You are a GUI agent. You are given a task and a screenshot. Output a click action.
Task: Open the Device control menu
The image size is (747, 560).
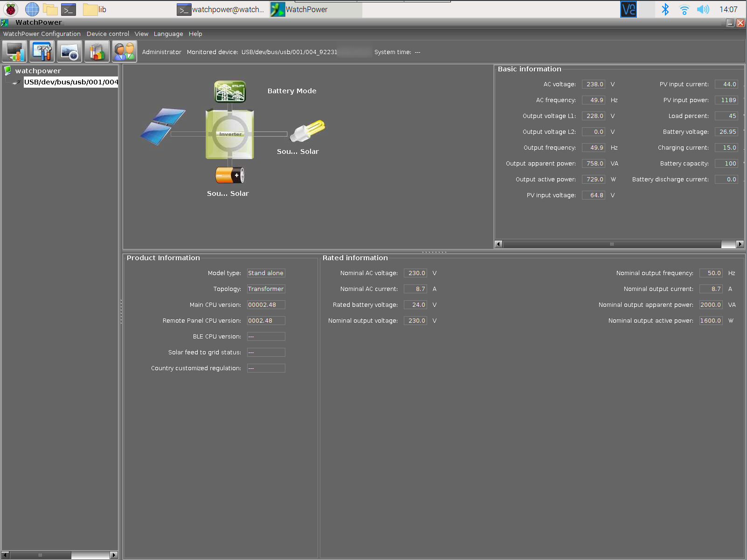(x=108, y=34)
